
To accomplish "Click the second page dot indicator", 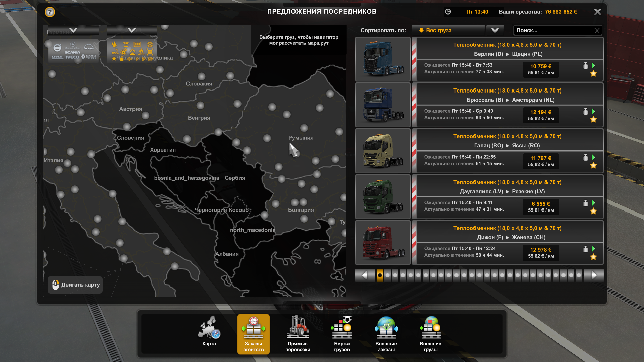I will (387, 275).
